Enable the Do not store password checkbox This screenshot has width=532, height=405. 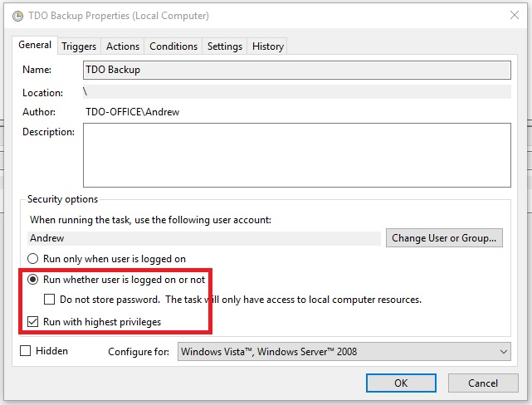tap(50, 300)
